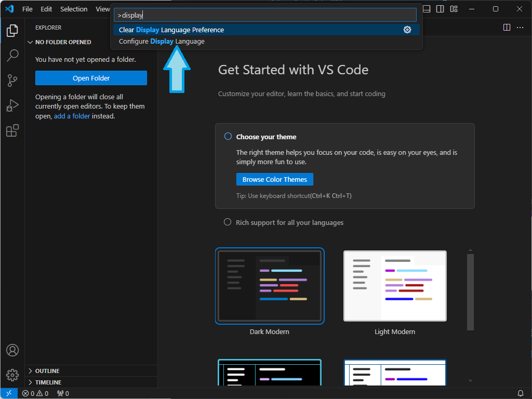Run Configure Display Language command
The image size is (532, 399).
pyautogui.click(x=267, y=42)
